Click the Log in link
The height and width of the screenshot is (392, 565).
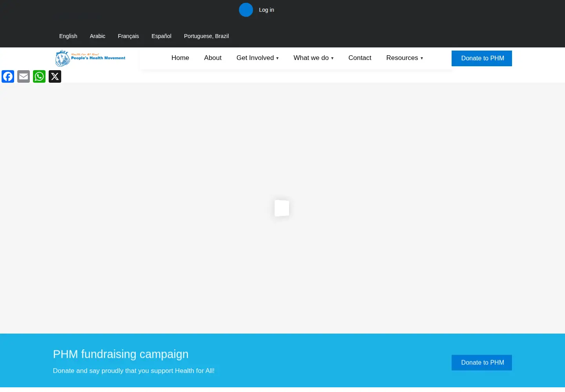266,10
